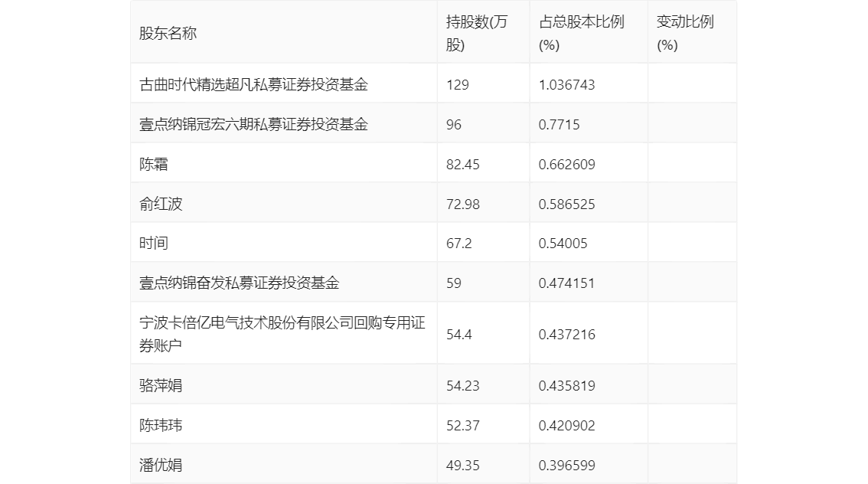
Task: Click shareholding value 52.37
Action: point(463,425)
